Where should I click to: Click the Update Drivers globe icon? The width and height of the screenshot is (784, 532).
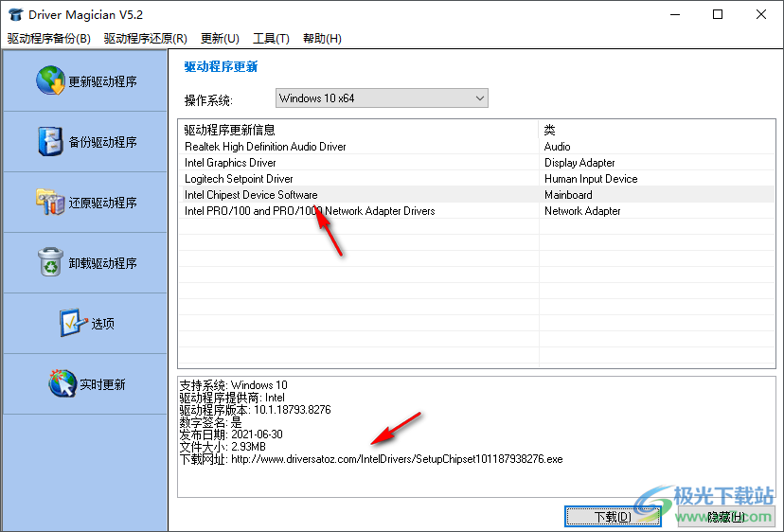tap(50, 80)
